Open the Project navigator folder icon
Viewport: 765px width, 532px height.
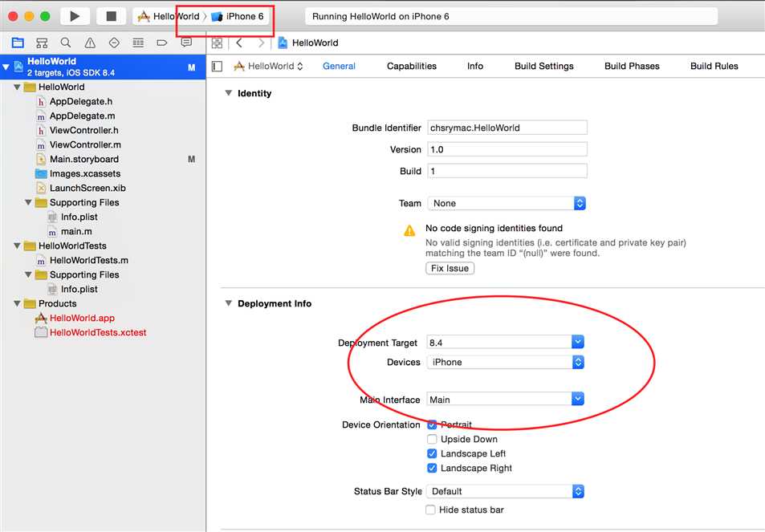18,43
